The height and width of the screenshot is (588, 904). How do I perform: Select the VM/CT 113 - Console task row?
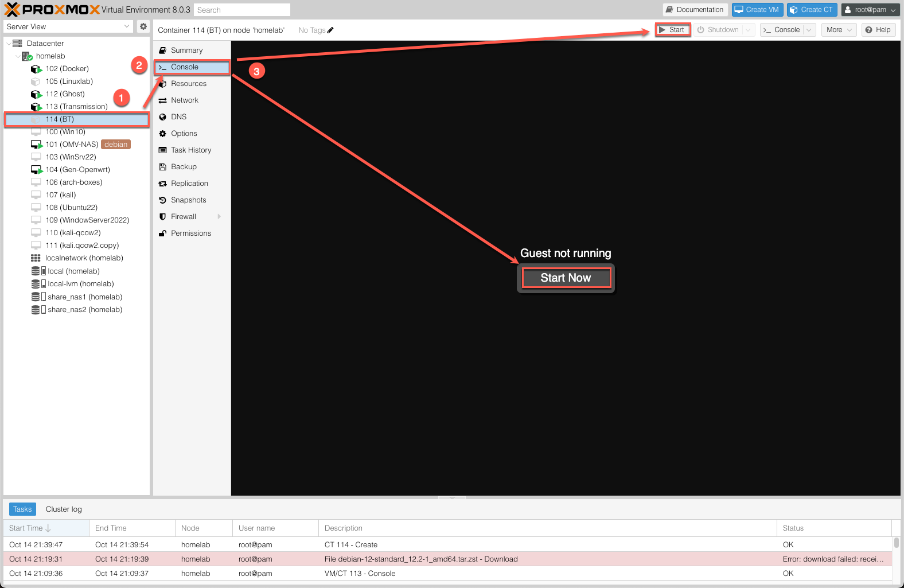pyautogui.click(x=447, y=574)
